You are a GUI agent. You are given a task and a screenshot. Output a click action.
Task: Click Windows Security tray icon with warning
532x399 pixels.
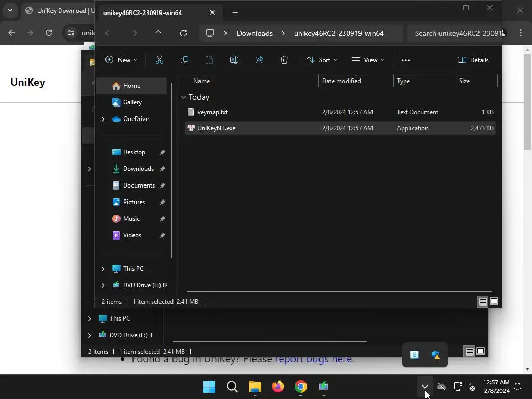(x=435, y=355)
